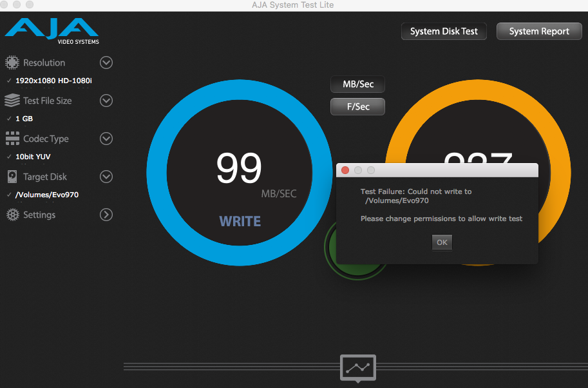The width and height of the screenshot is (588, 388).
Task: Click the AJA System Test Lite title
Action: coord(293,5)
